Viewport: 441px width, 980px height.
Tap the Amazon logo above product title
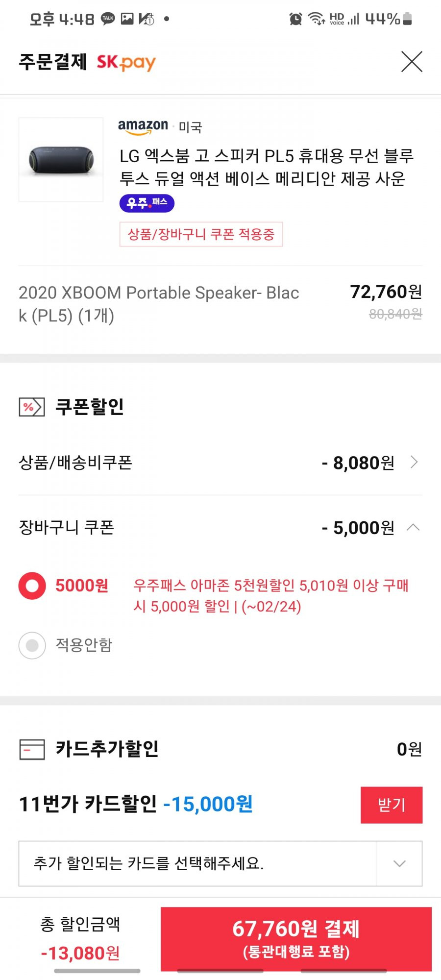[143, 127]
